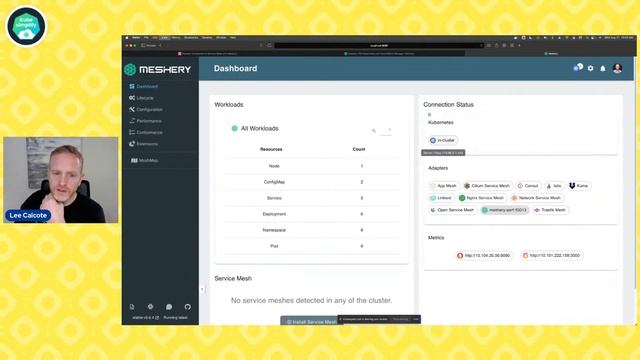Screen dimensions: 640x360
Task: Open the GitHub icon in sidebar footer
Action: pyautogui.click(x=187, y=307)
